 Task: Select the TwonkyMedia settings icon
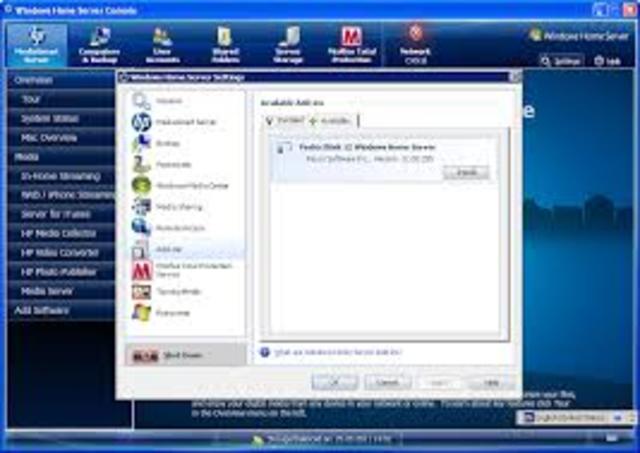pos(141,292)
